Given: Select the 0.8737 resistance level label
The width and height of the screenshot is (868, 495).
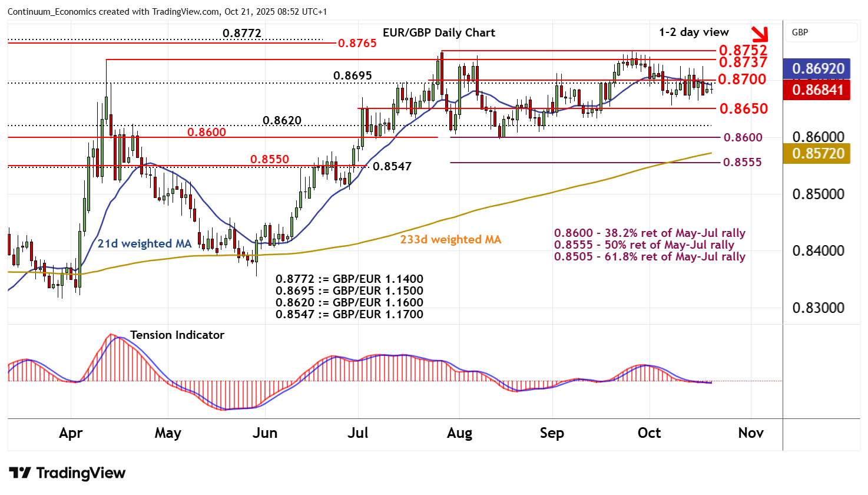Looking at the screenshot, I should click(743, 62).
